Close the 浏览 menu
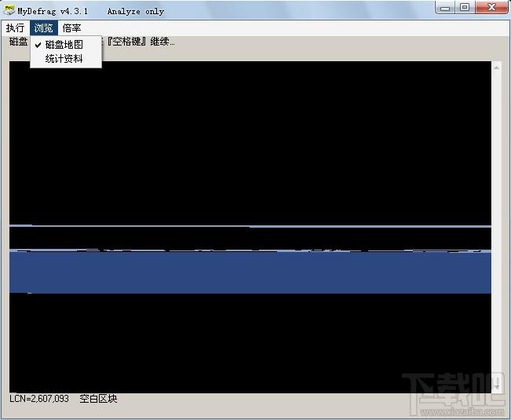The image size is (511, 420). click(x=44, y=28)
